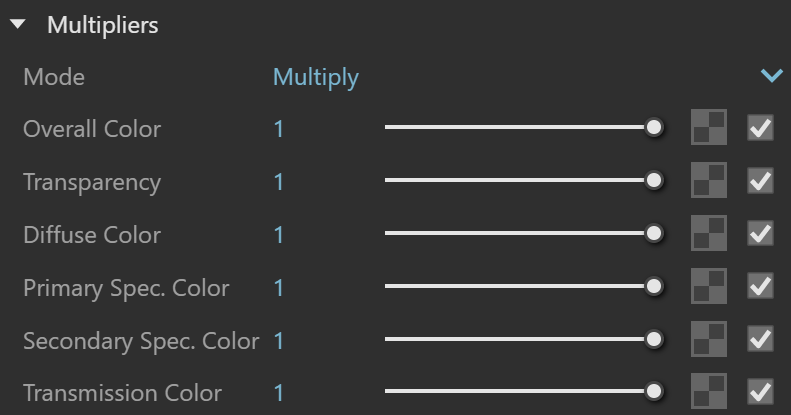
Task: Open map icon for Transmission Color
Action: (x=709, y=391)
